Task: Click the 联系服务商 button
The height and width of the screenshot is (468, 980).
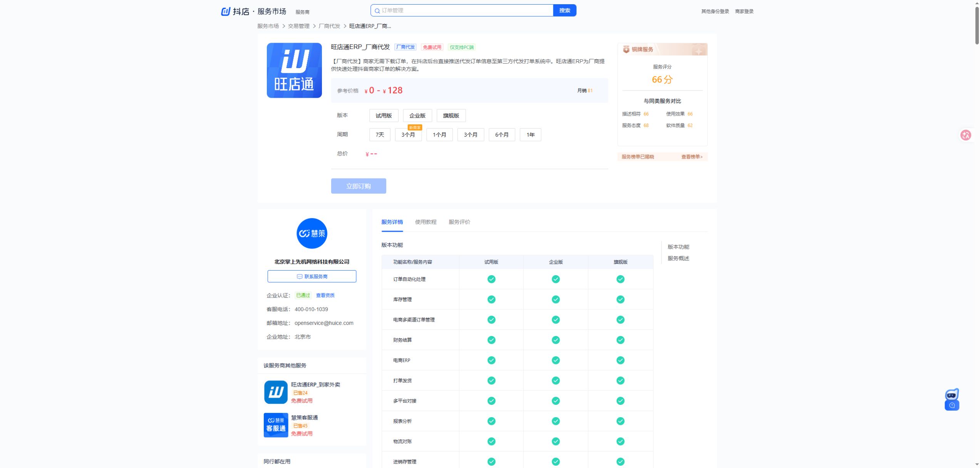Action: [x=312, y=276]
